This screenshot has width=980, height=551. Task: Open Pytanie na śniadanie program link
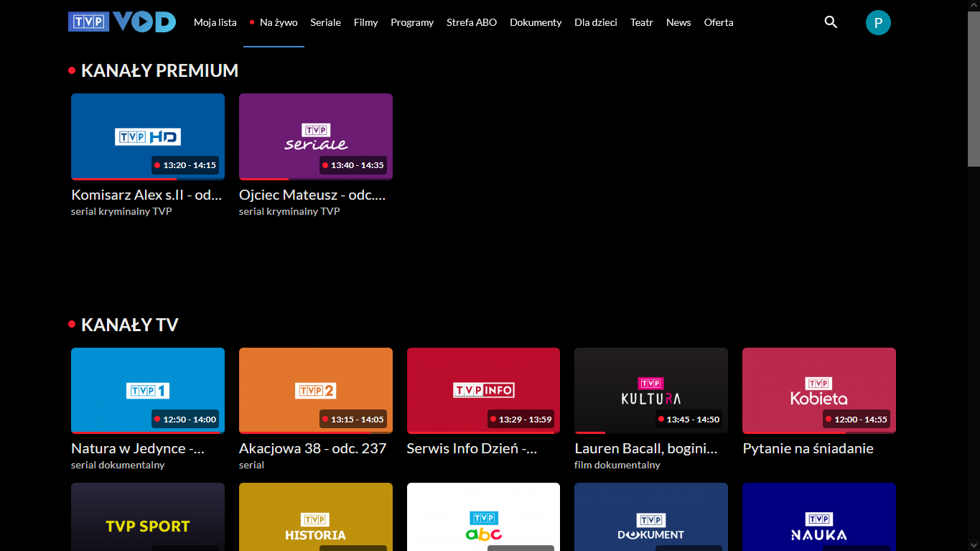pyautogui.click(x=807, y=448)
